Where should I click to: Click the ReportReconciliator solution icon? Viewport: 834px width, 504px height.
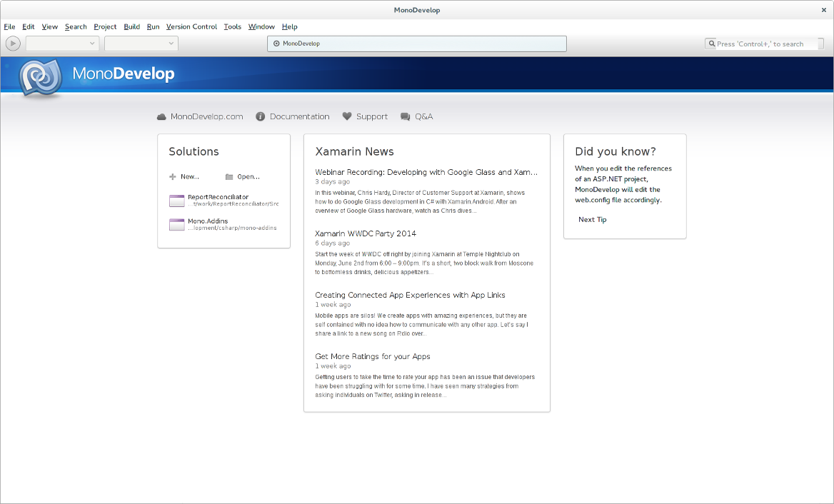point(176,201)
